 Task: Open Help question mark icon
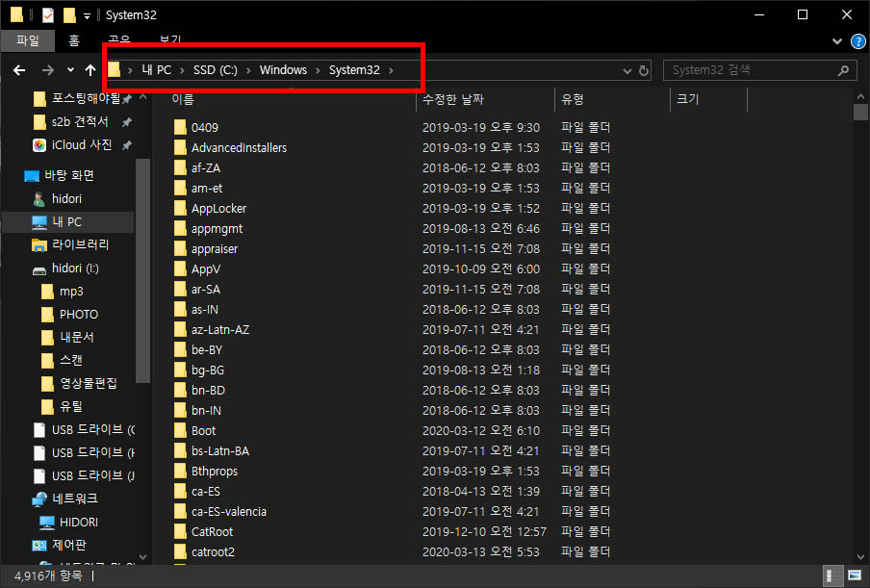tap(857, 41)
